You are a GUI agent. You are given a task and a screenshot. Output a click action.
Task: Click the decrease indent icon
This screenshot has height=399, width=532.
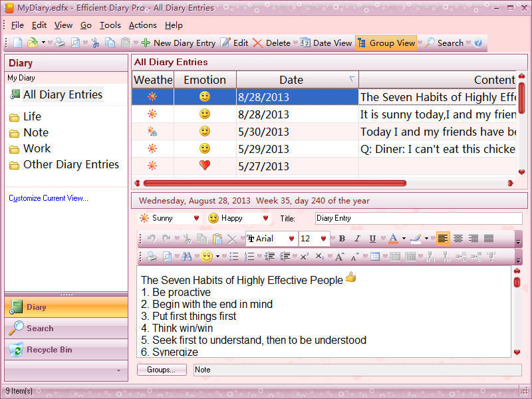click(269, 257)
